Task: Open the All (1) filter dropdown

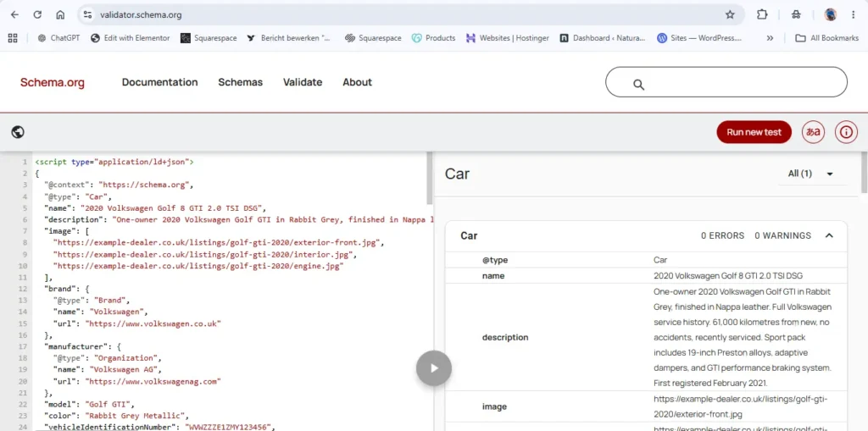Action: 811,174
